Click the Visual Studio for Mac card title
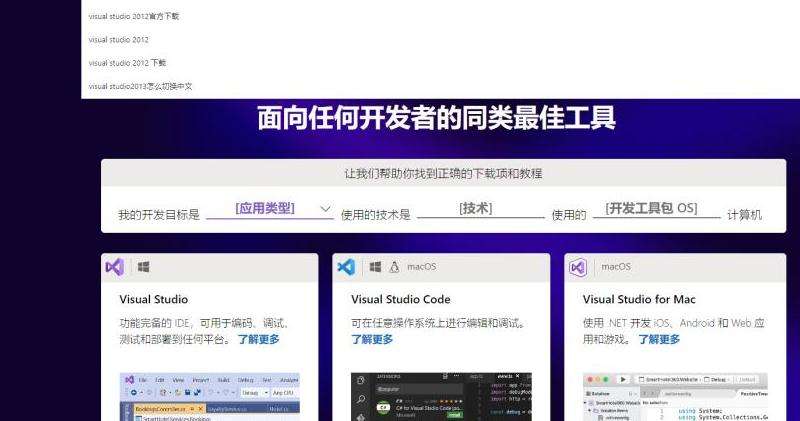The height and width of the screenshot is (421, 800). [x=639, y=300]
